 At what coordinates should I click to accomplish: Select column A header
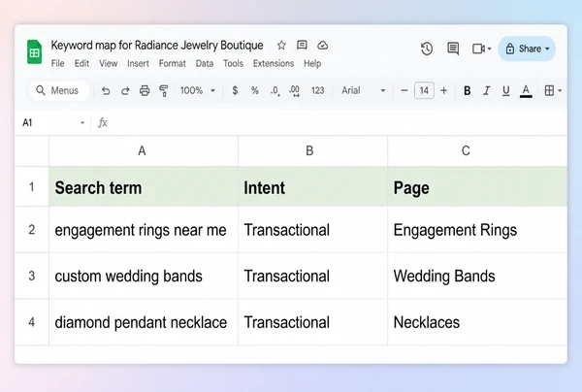click(x=144, y=150)
